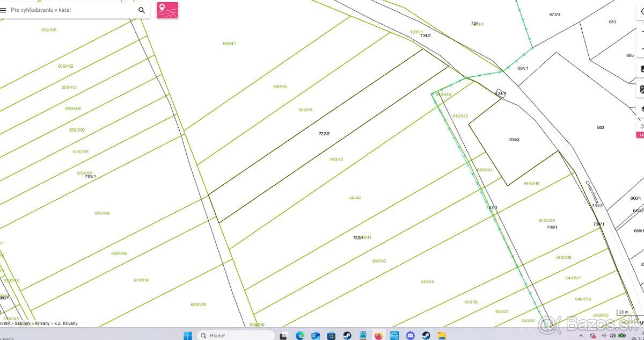Open the hamburger menu beside the search box
644x340 pixels.
coord(3,10)
